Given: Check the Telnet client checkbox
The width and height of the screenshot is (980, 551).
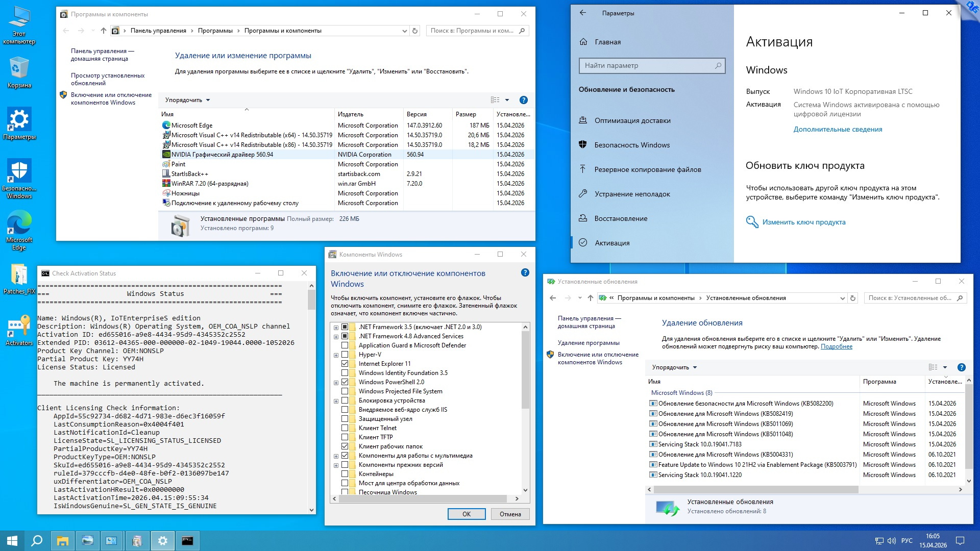Looking at the screenshot, I should pyautogui.click(x=345, y=428).
